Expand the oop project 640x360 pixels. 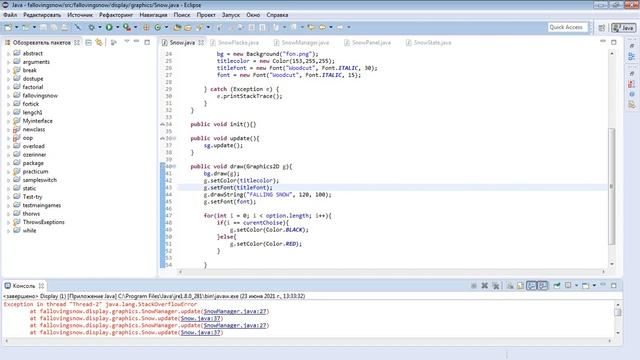(x=9, y=138)
